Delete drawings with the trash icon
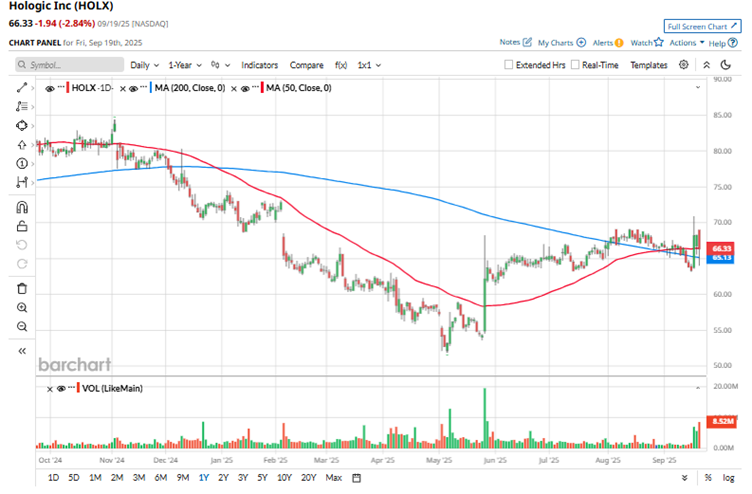The width and height of the screenshot is (752, 494). (x=22, y=288)
